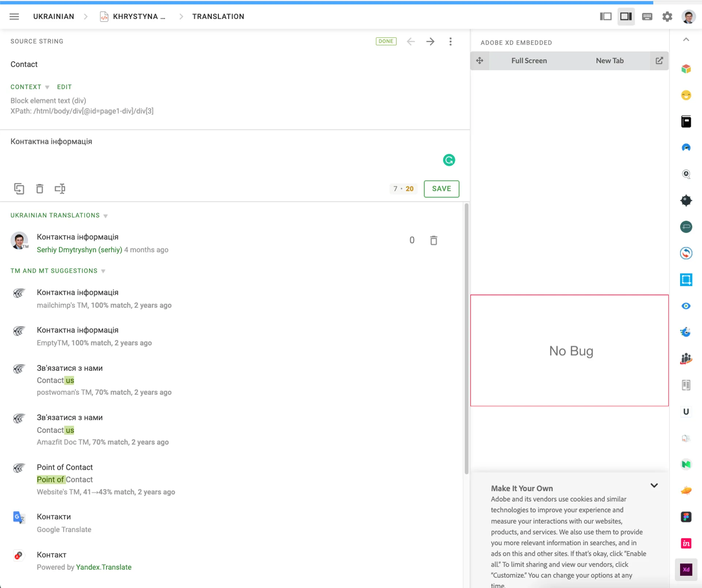Delete Serhiy's Ukrainian translation entry
Image resolution: width=702 pixels, height=588 pixels.
[434, 240]
